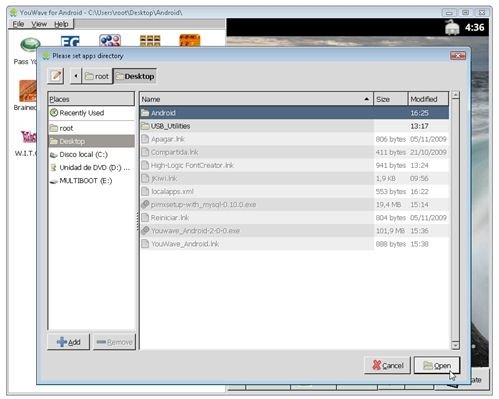
Task: Select Unidad de DVD (D:) drive
Action: click(91, 167)
